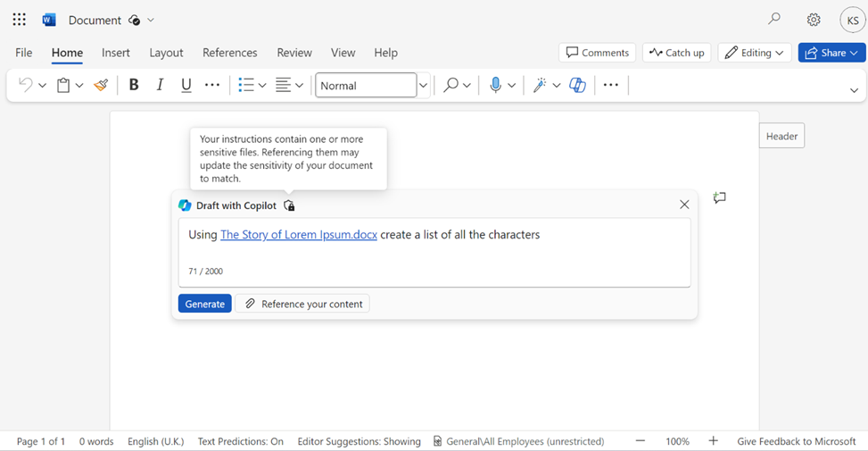Screen dimensions: 868x451
Task: Switch to the Layout tab
Action: [166, 53]
